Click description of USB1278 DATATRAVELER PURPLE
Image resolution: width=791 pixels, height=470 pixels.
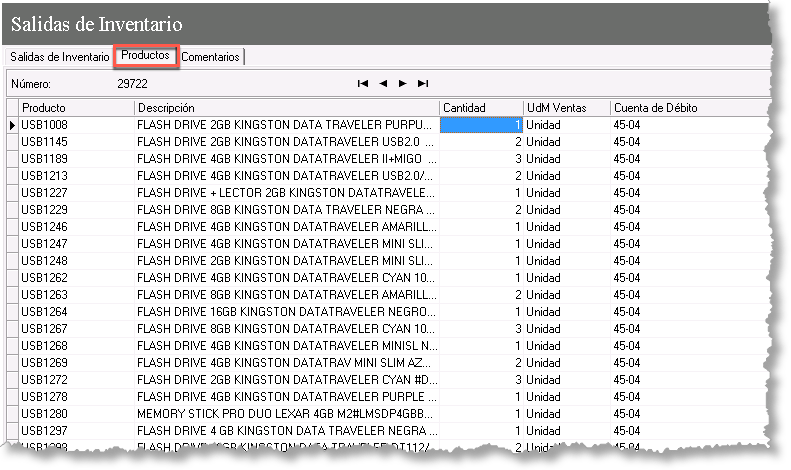coord(286,397)
